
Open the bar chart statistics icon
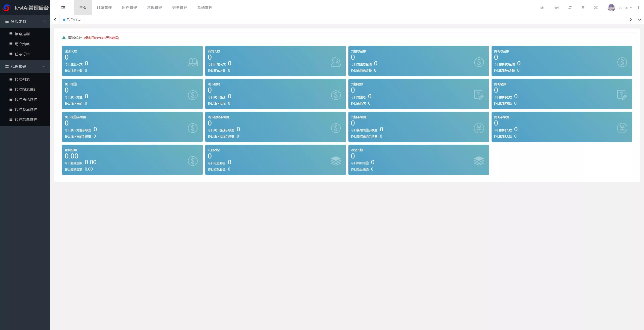(x=542, y=8)
